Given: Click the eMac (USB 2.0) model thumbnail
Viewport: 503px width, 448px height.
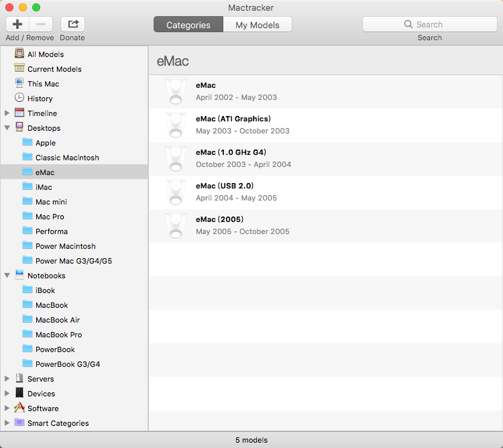Looking at the screenshot, I should pyautogui.click(x=176, y=192).
